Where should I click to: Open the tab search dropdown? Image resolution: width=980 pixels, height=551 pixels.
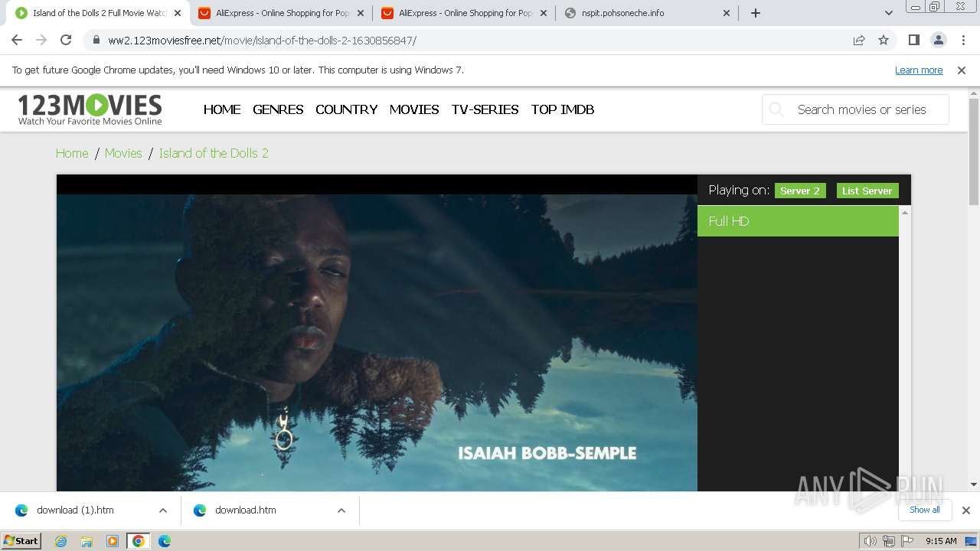pyautogui.click(x=888, y=13)
